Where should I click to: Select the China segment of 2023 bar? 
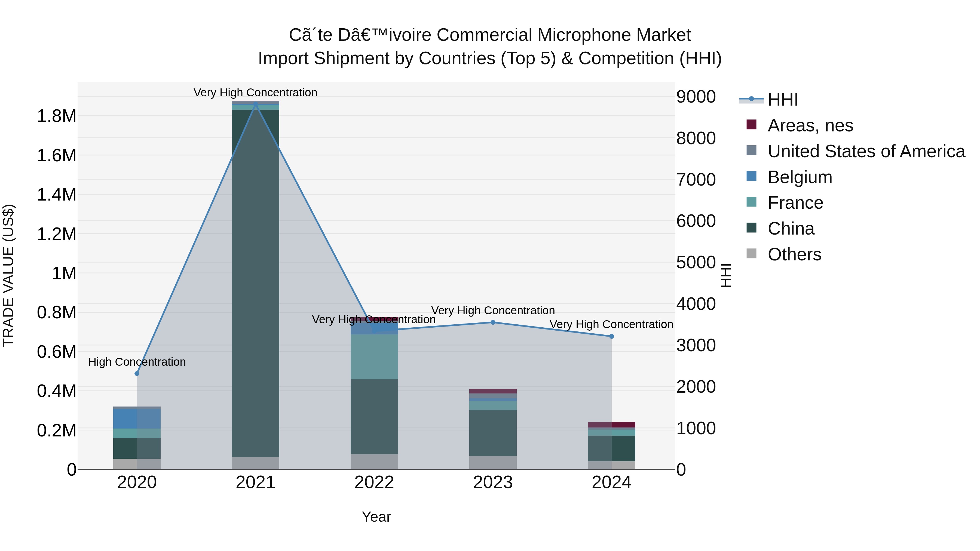point(493,433)
